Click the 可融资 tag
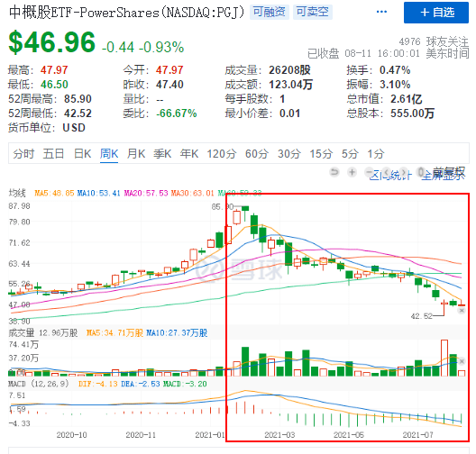476x454 pixels. (270, 12)
